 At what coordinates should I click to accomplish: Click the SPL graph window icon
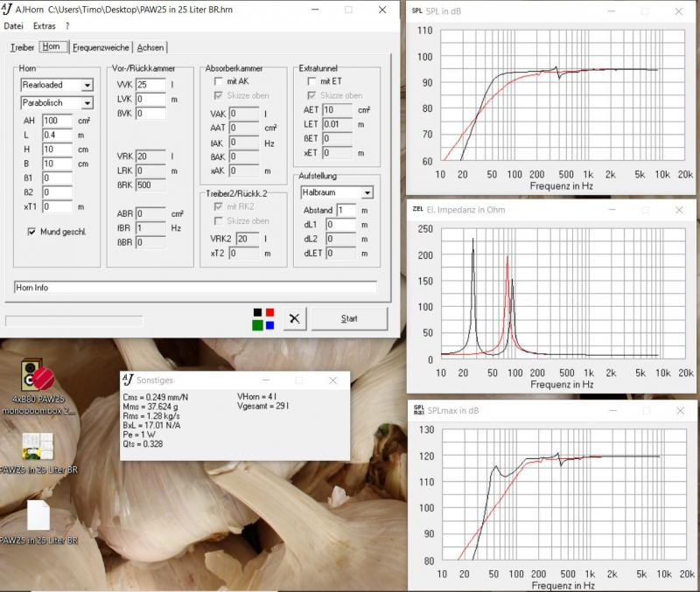tap(417, 10)
